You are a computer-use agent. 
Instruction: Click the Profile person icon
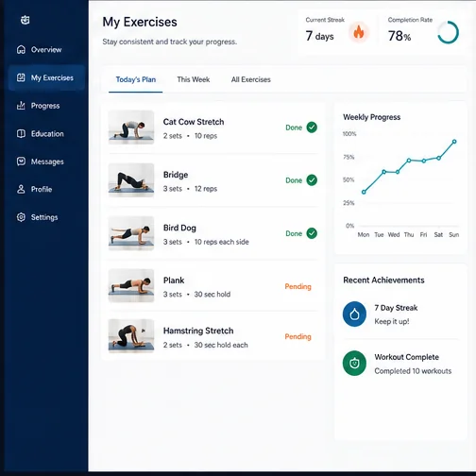coord(21,189)
